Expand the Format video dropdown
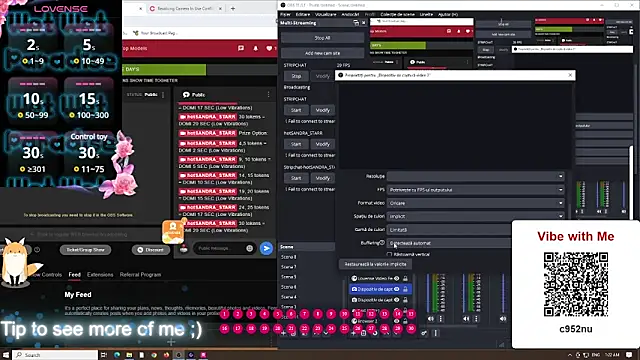The height and width of the screenshot is (360, 640). coord(476,203)
